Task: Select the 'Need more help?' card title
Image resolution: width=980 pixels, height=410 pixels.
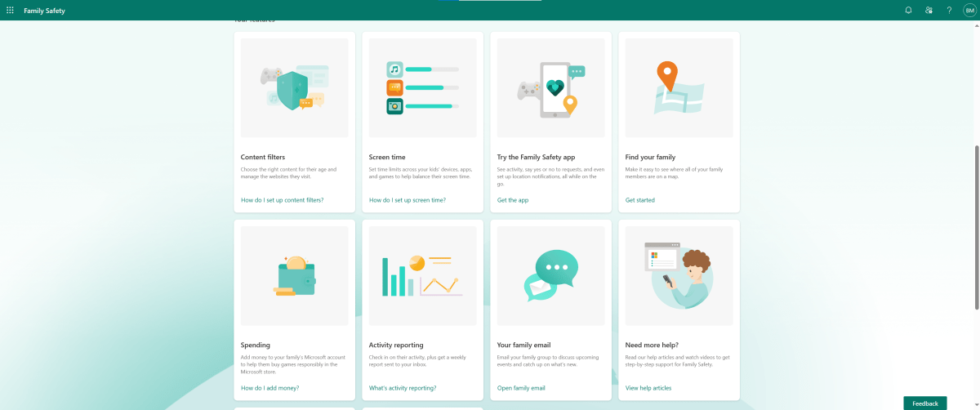Action: coord(652,345)
